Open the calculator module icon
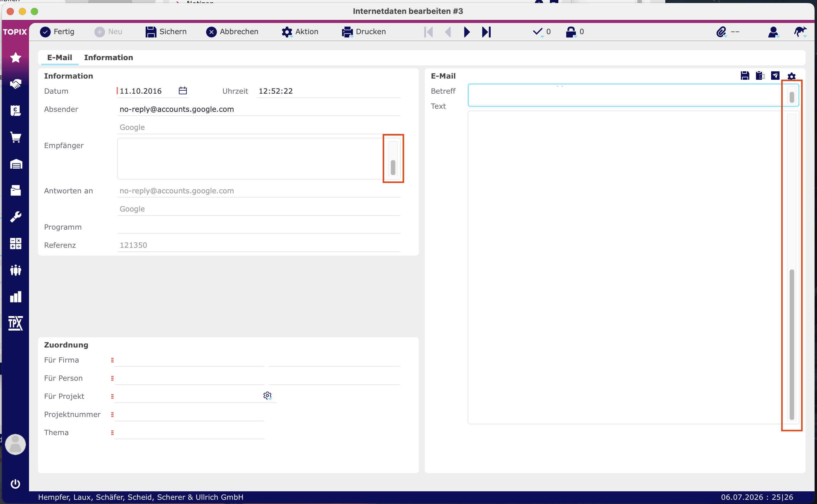817x504 pixels. [16, 243]
